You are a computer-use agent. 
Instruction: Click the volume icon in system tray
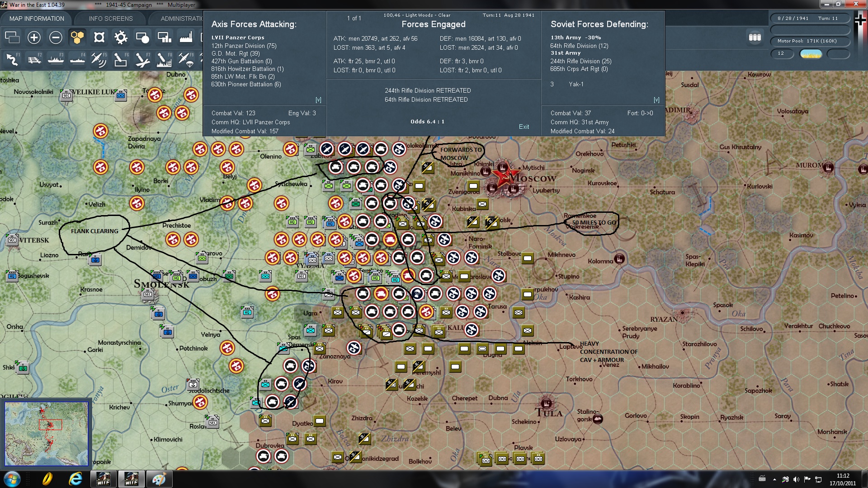(797, 479)
